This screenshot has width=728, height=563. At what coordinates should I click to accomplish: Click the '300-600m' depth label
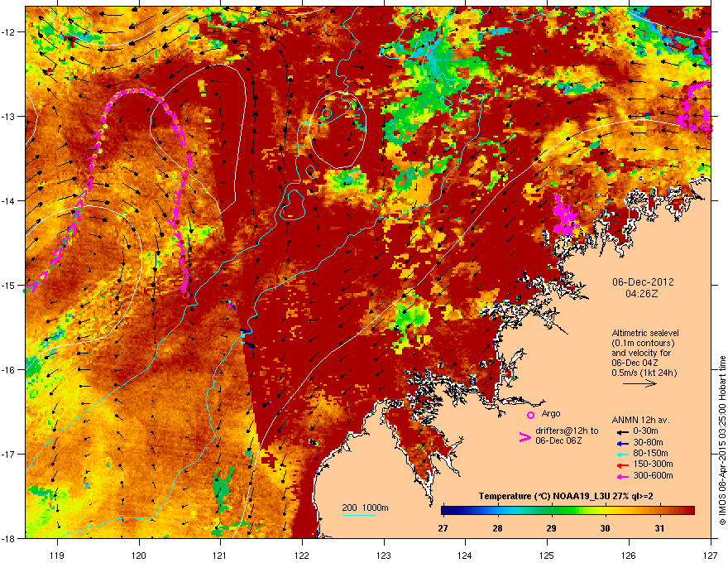click(653, 475)
